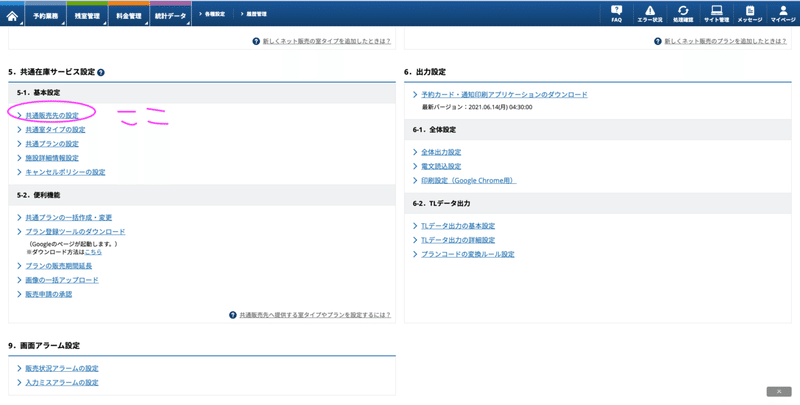Open the 統計データ menu tab

pos(171,16)
